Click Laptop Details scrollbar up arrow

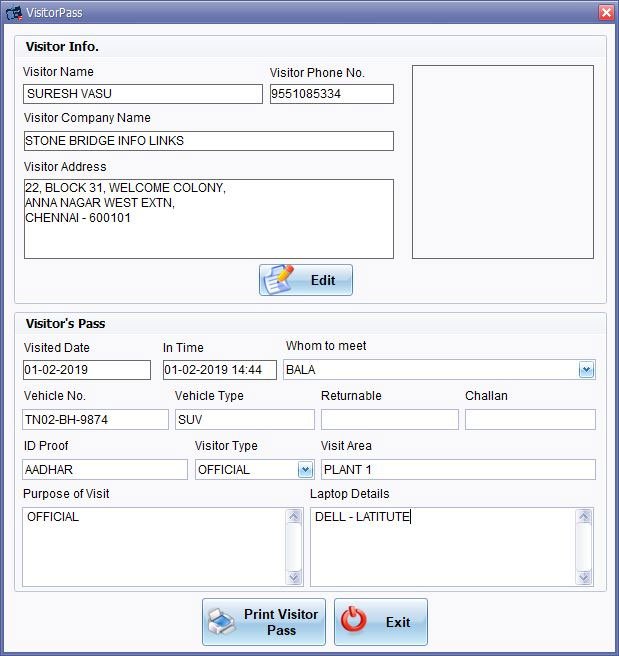[583, 517]
